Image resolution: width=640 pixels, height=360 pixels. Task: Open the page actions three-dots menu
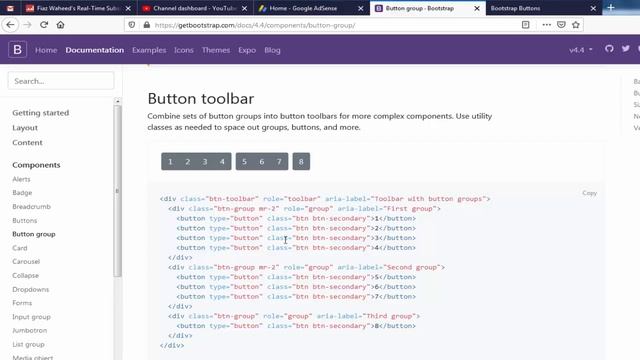pos(547,25)
